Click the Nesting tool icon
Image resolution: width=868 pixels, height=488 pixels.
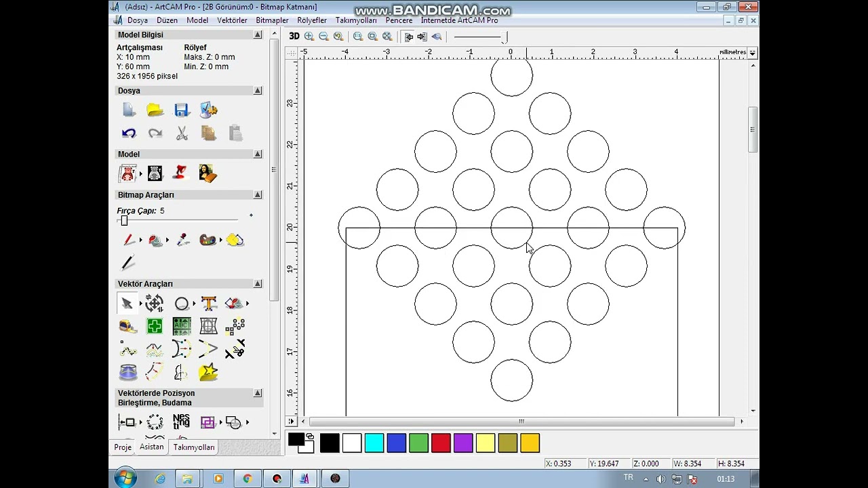pos(181,422)
